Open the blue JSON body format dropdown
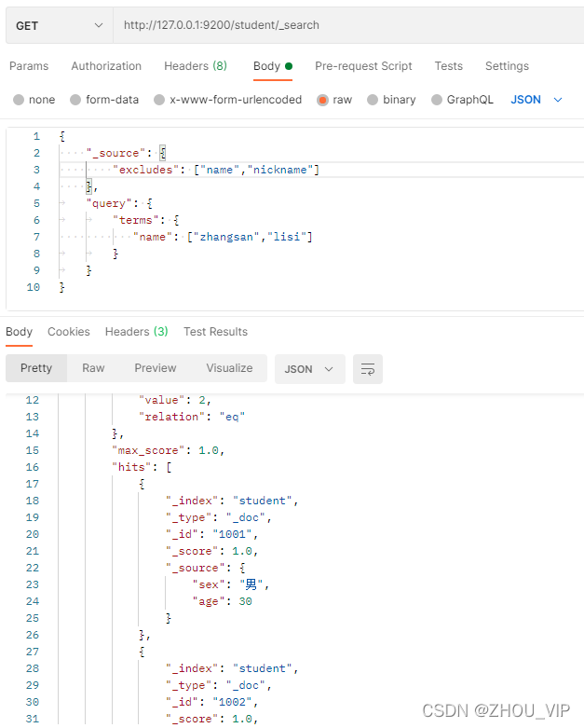Viewport: 584px width, 728px height. coord(536,100)
